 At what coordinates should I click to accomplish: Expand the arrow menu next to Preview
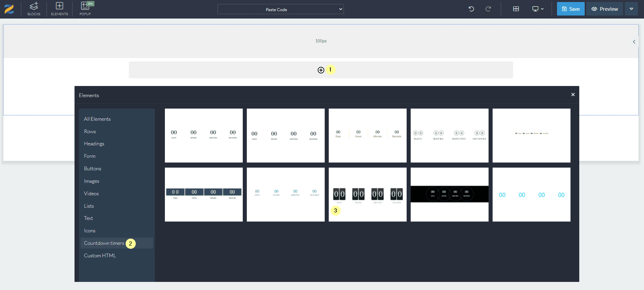point(631,9)
